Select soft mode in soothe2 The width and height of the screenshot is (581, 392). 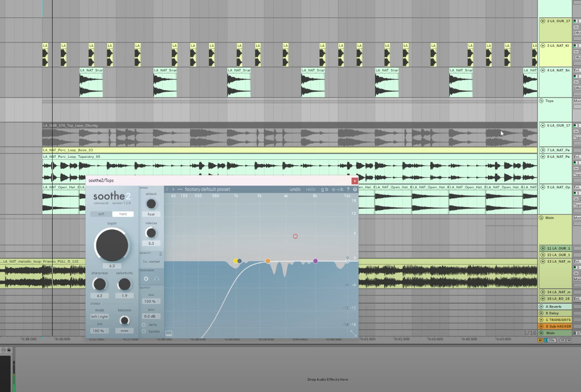coord(101,214)
